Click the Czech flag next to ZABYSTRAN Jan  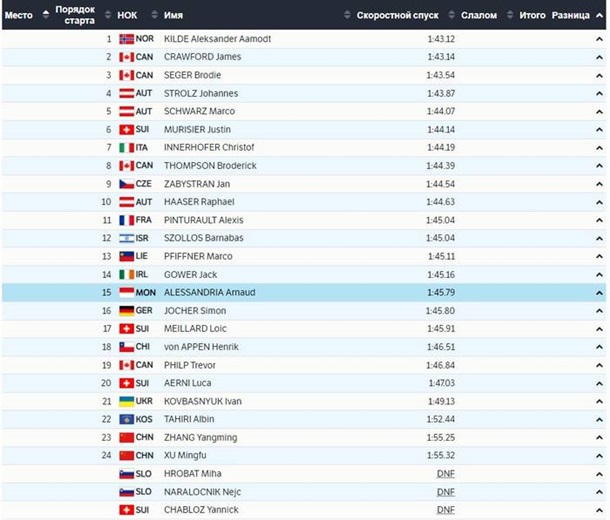tap(126, 184)
